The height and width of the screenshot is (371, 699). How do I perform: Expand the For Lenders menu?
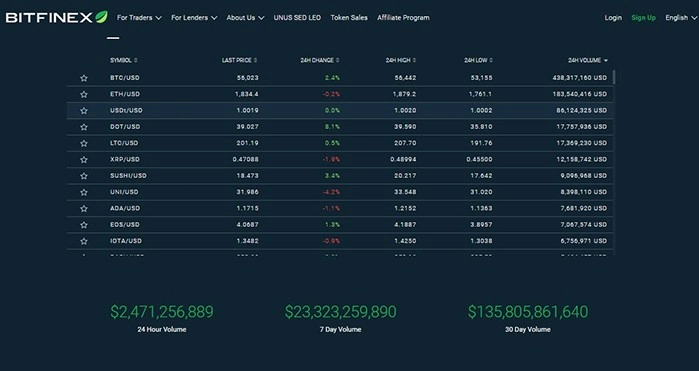point(194,18)
